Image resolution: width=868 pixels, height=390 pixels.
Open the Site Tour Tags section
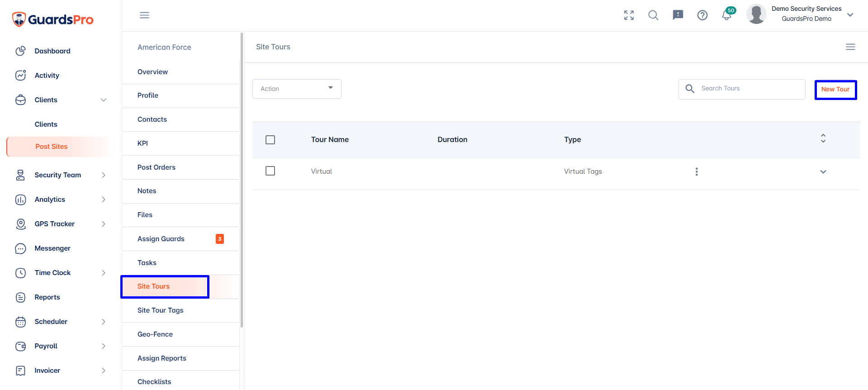click(x=180, y=310)
